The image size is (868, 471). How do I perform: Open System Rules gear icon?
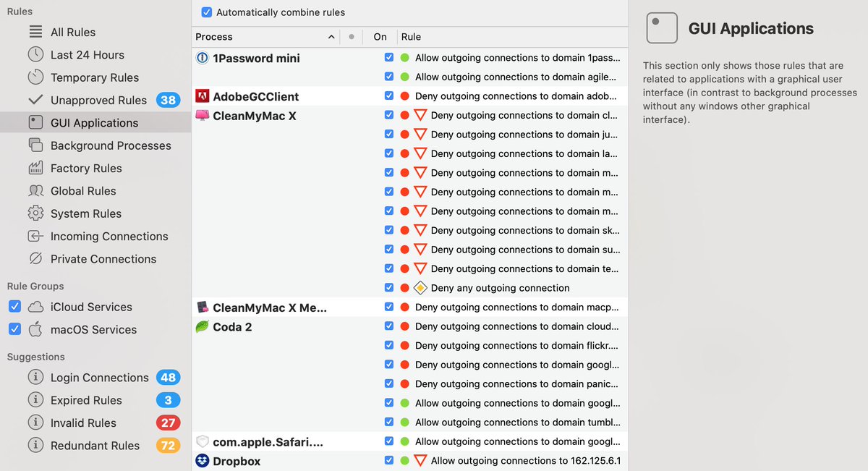click(x=35, y=213)
